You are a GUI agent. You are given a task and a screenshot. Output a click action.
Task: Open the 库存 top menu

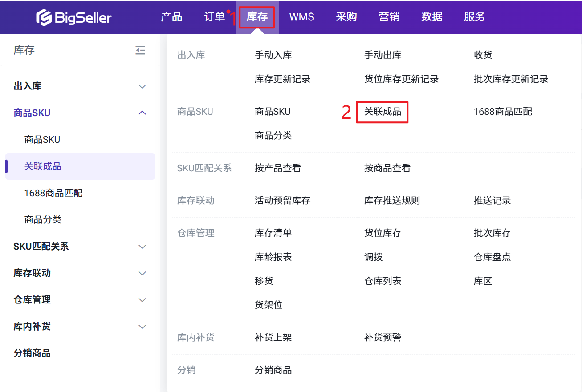click(257, 17)
